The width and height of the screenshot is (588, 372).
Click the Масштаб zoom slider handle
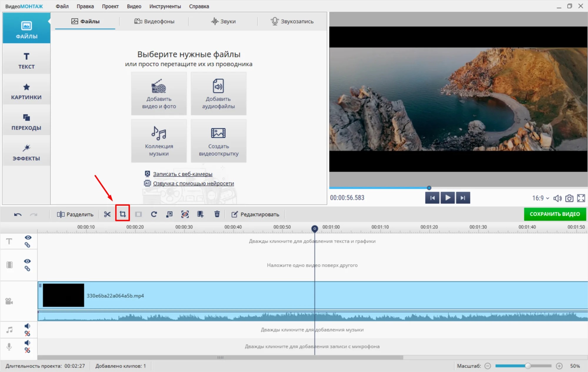coord(528,366)
